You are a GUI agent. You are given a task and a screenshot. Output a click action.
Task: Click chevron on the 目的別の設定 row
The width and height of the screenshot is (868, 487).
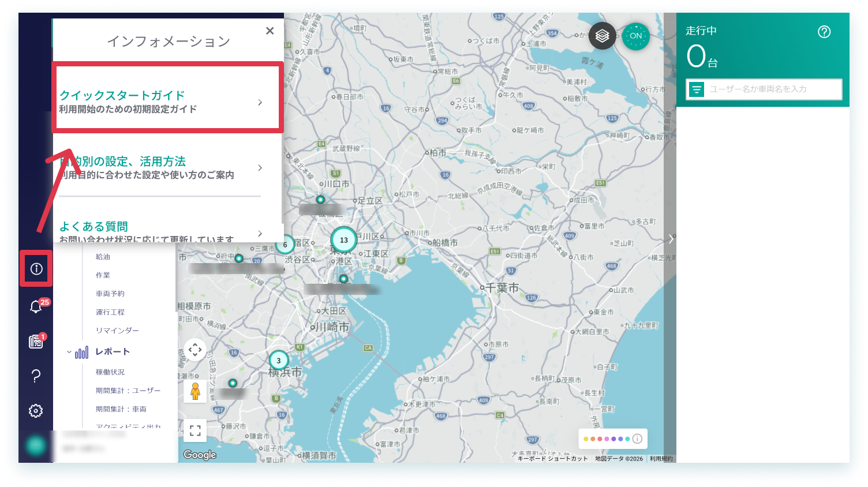pyautogui.click(x=260, y=168)
